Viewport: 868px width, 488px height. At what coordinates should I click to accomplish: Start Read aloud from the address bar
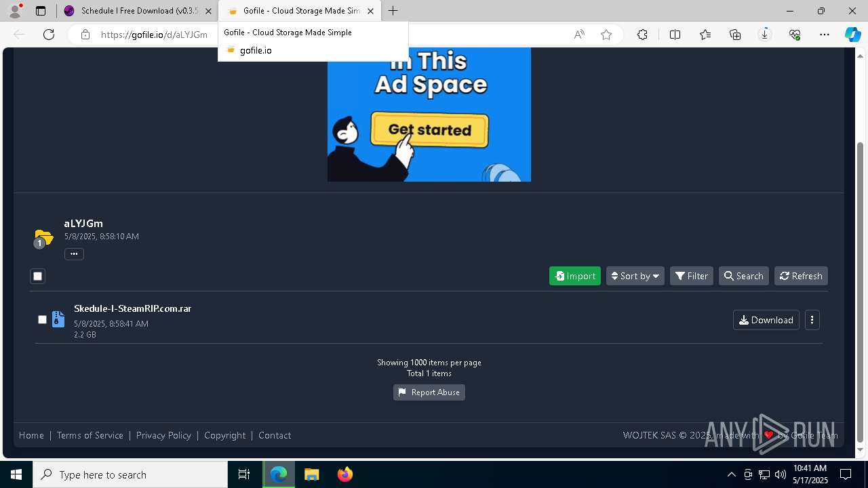(x=579, y=35)
